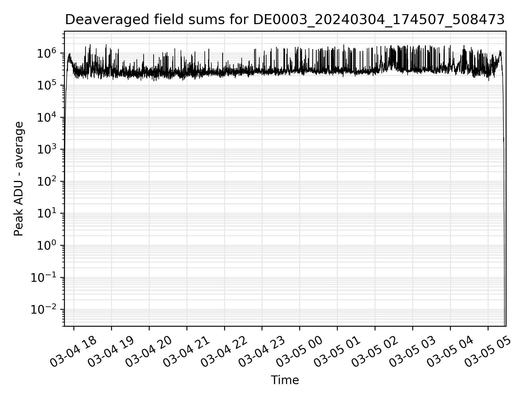Image resolution: width=532 pixels, height=399 pixels.
Task: Click the x-axis tick label '03-04 21'
Action: [x=187, y=352]
